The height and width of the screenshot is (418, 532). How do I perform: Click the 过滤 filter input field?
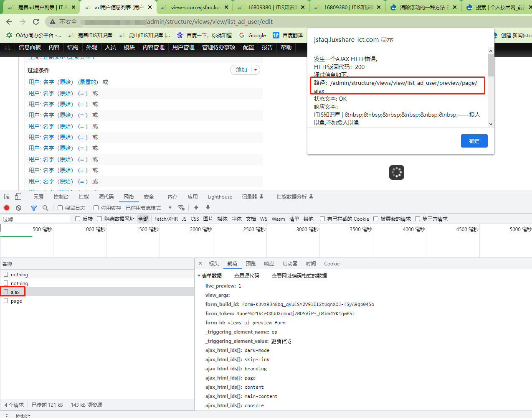[35, 219]
